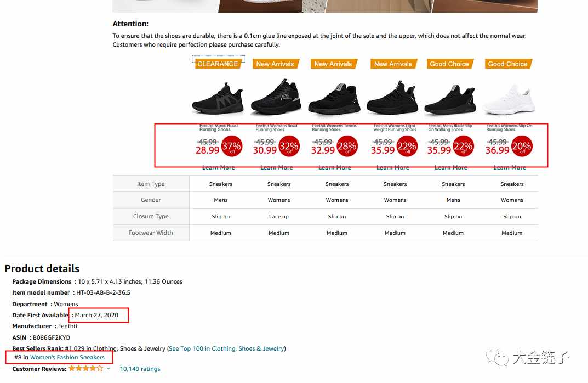This screenshot has width=588, height=383.
Task: Click the customer reviews star rating
Action: pos(85,369)
